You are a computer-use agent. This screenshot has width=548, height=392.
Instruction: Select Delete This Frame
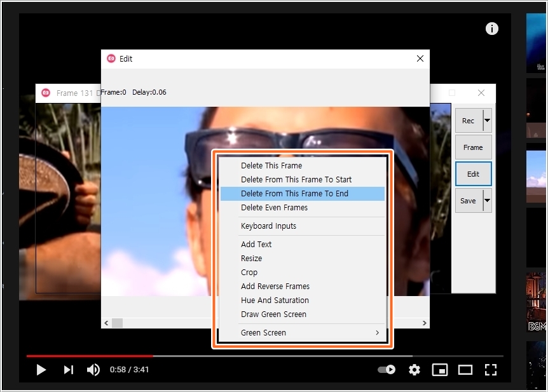(303, 166)
